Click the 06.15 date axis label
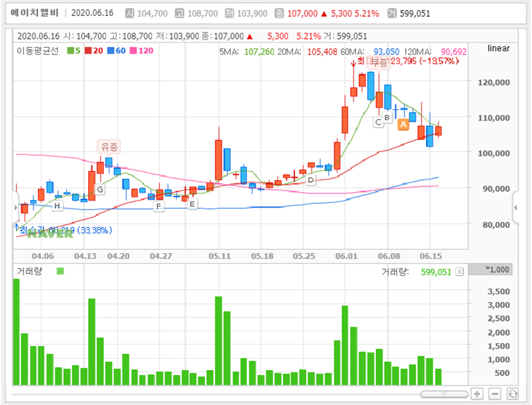Screen dimensions: 532x405 [430, 256]
